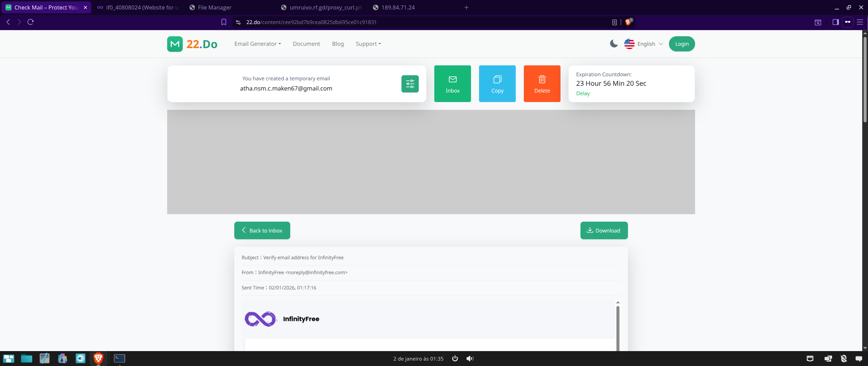868x366 pixels.
Task: Open the email settings sliders icon
Action: [410, 84]
